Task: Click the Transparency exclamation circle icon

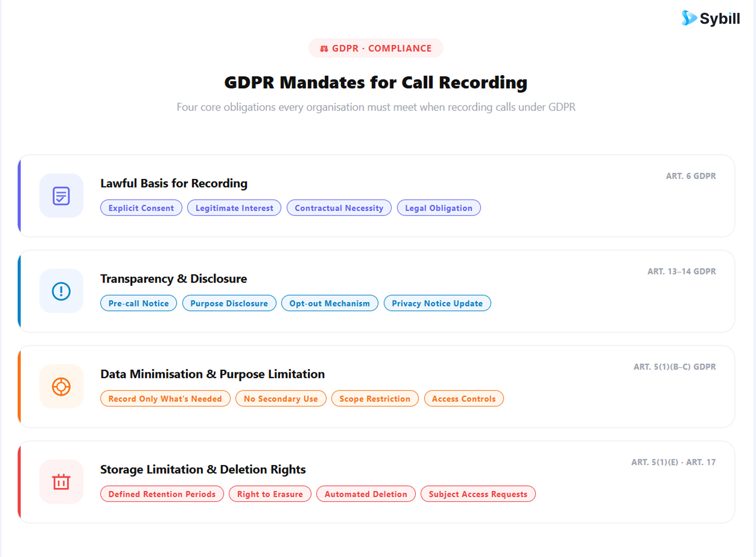Action: click(61, 291)
